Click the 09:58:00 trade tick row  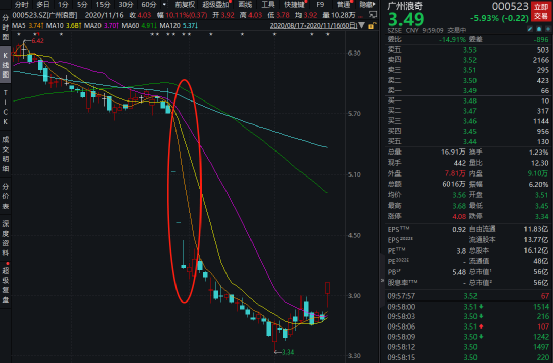coord(468,307)
